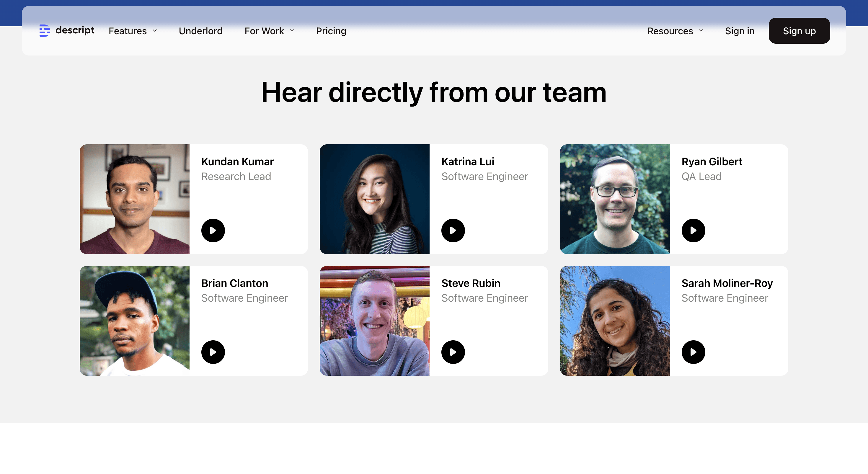Click the Sign up button

pyautogui.click(x=799, y=31)
